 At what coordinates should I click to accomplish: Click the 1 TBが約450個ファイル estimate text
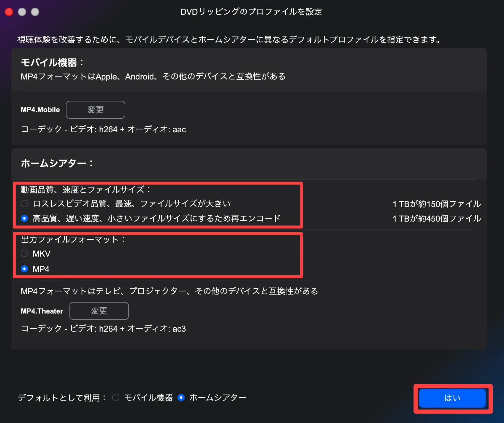coord(437,219)
